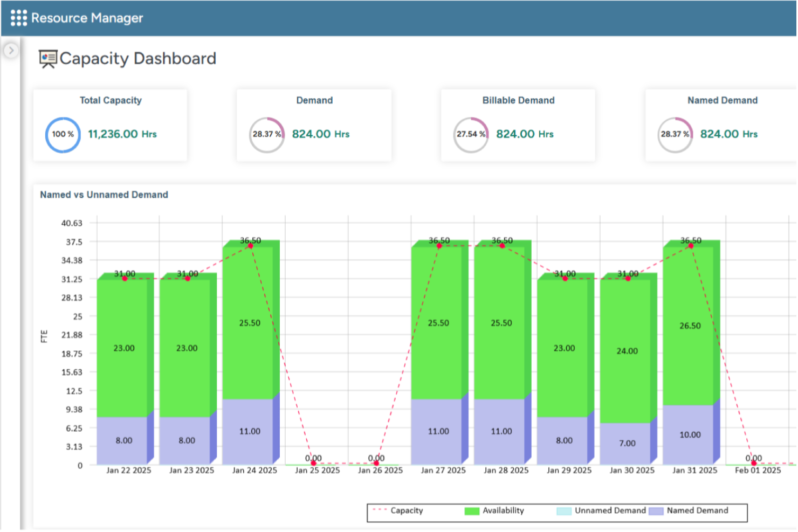The height and width of the screenshot is (532, 798).
Task: Click the 40.63 y-axis value
Action: point(72,223)
